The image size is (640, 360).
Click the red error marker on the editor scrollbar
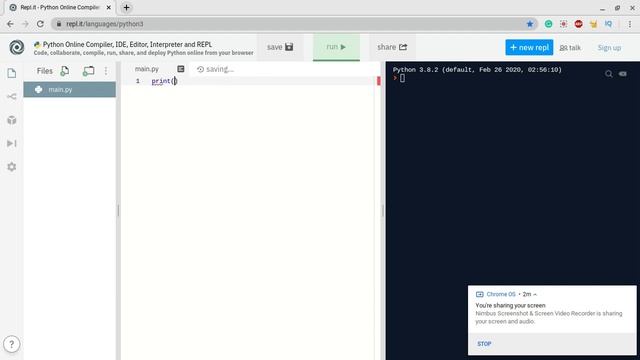[x=379, y=81]
